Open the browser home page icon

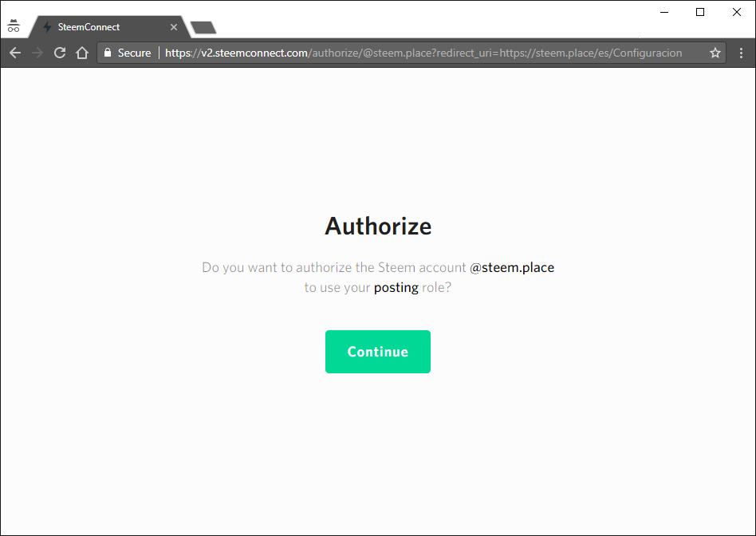(82, 53)
